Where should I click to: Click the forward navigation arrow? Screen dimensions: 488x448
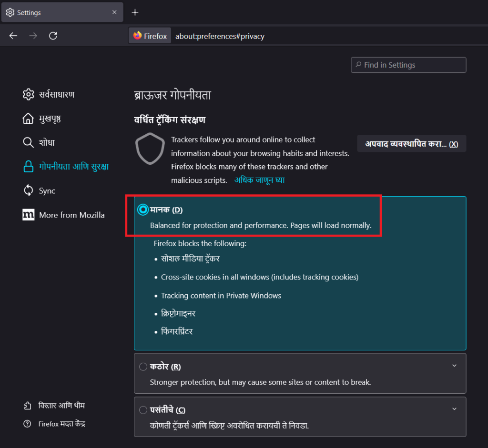pyautogui.click(x=33, y=36)
